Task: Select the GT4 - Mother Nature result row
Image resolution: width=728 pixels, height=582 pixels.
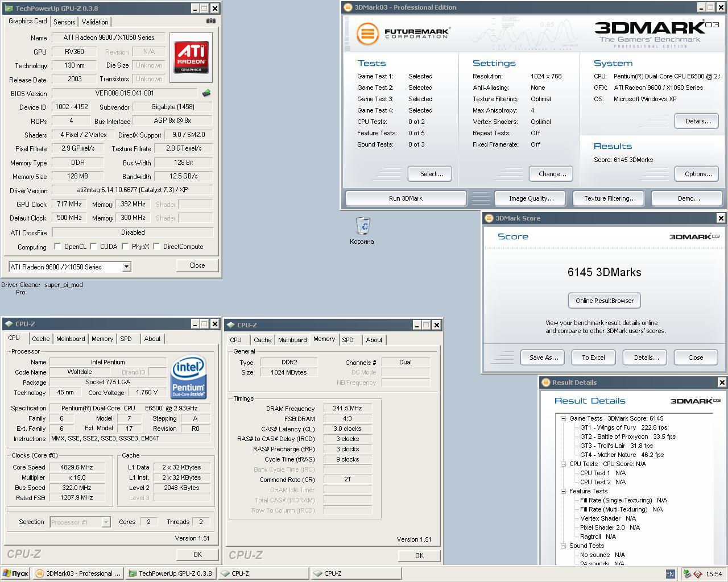Action: click(x=622, y=455)
